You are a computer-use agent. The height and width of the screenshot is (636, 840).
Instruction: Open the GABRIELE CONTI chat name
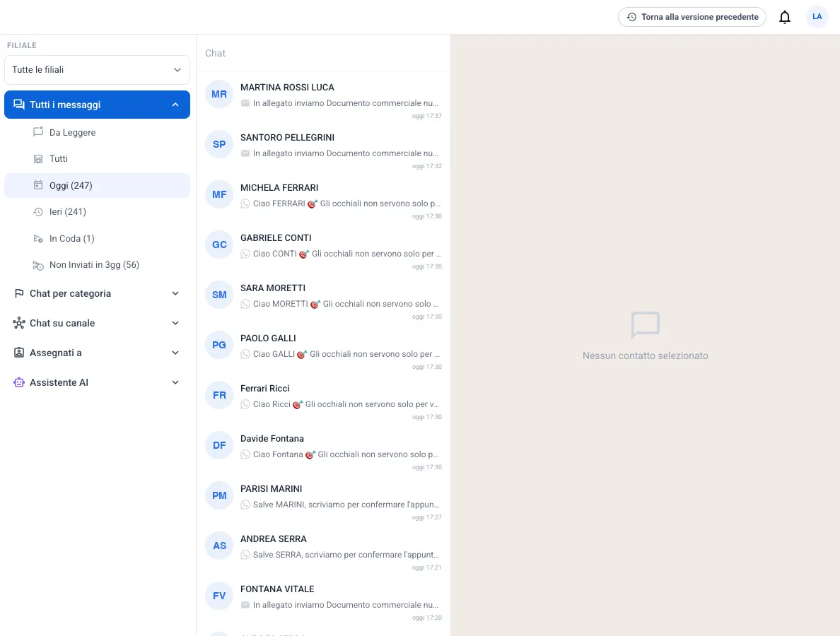coord(276,237)
